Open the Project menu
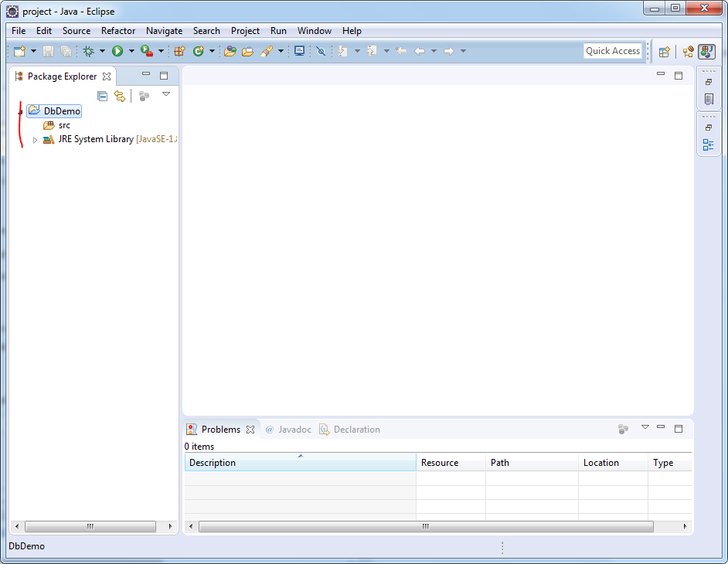Screen dimensions: 728x564 coord(245,31)
